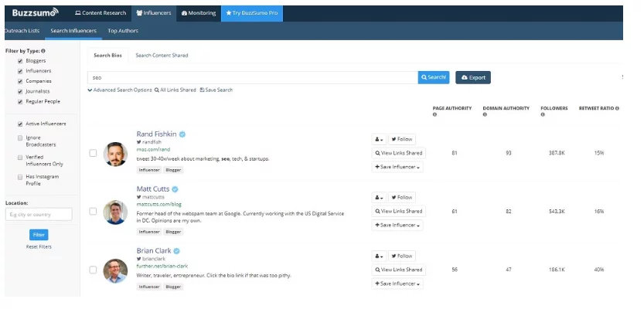The width and height of the screenshot is (644, 309).
Task: Click the info icon beside Filter by Type
Action: click(x=43, y=51)
